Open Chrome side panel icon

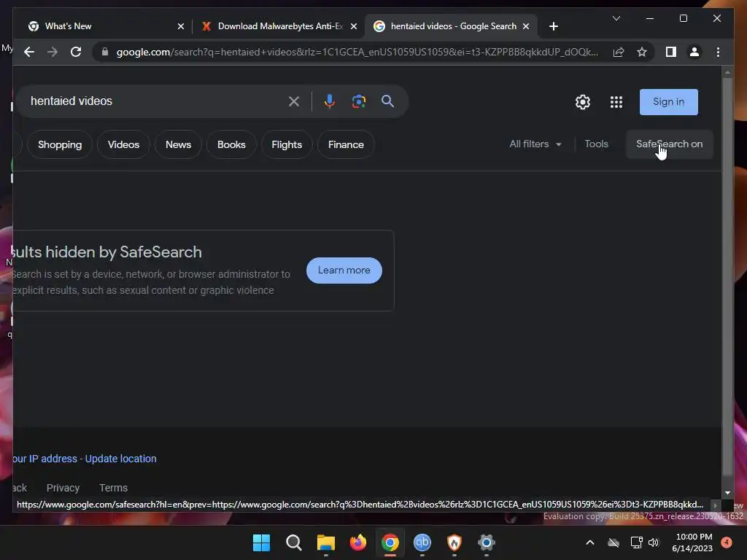tap(671, 52)
